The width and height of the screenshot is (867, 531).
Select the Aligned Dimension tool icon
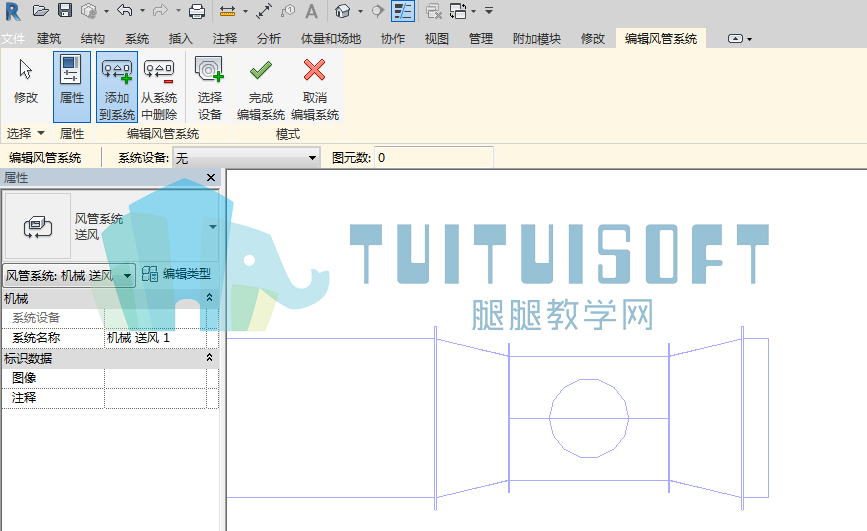tap(264, 11)
